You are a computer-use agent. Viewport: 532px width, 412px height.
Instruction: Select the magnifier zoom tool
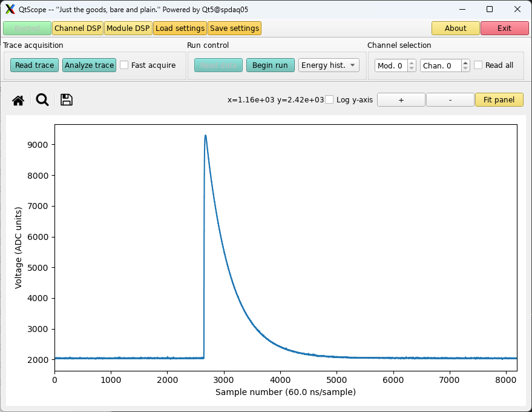tap(42, 100)
